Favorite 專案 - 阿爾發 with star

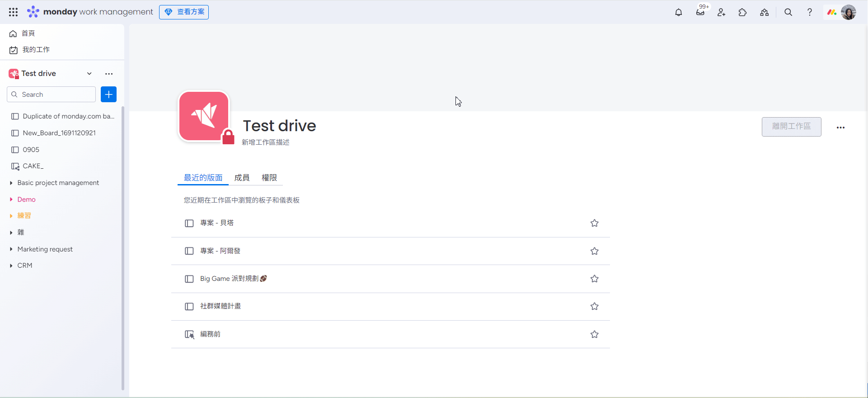594,251
